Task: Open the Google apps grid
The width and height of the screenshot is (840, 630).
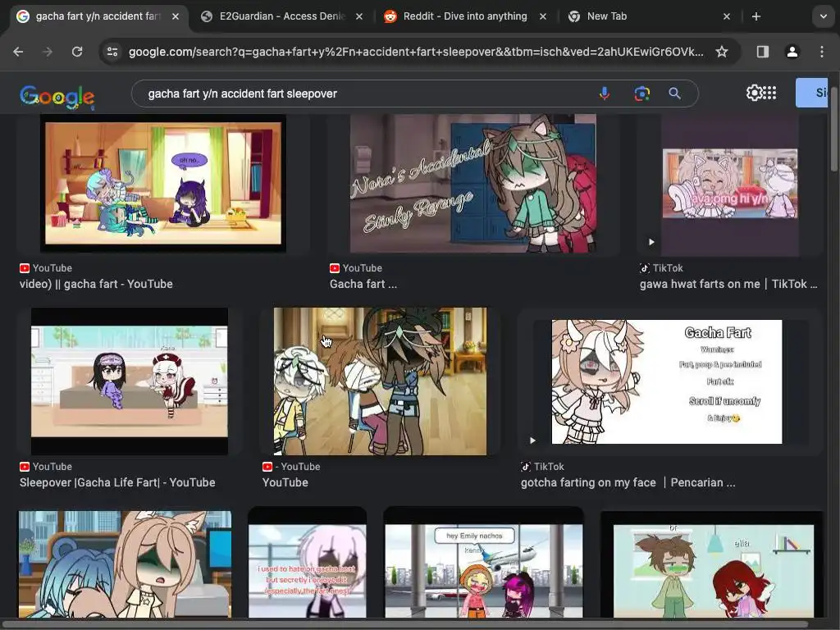Action: tap(769, 93)
